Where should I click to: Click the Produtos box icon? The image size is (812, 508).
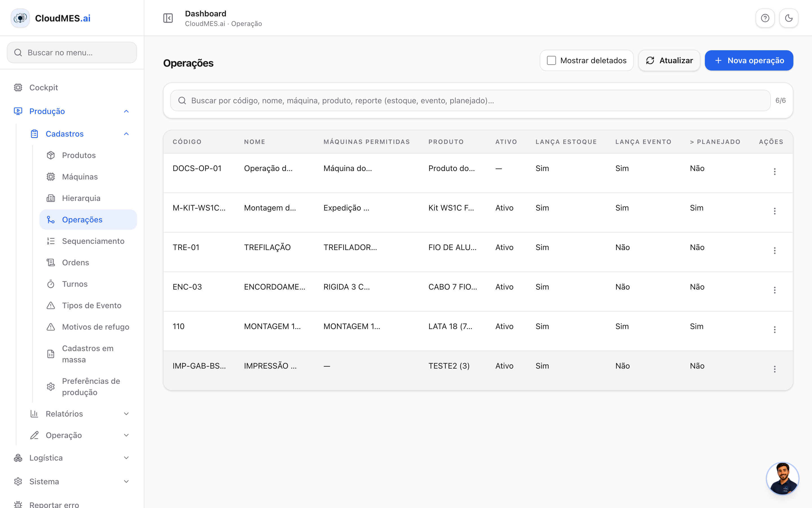(51, 155)
